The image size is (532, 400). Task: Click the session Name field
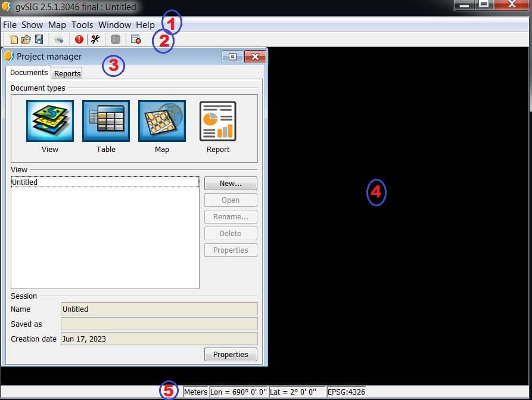point(159,309)
